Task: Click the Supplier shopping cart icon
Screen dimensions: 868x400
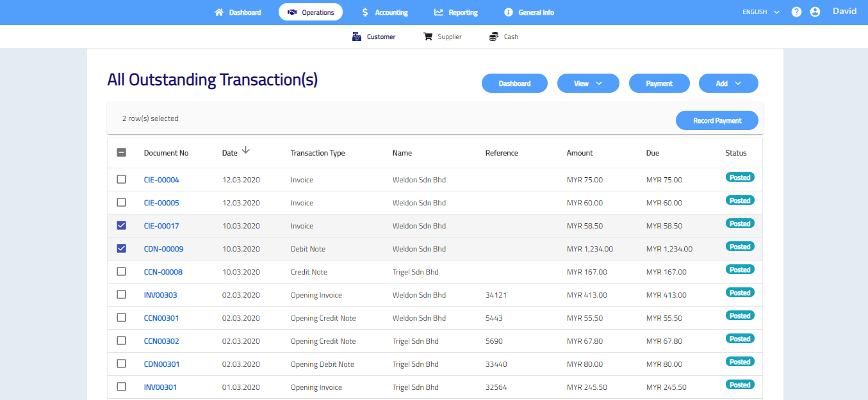Action: pos(428,37)
